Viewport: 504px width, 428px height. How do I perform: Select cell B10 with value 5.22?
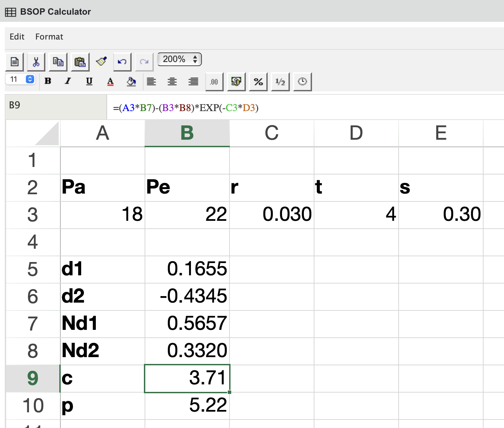[x=187, y=406]
